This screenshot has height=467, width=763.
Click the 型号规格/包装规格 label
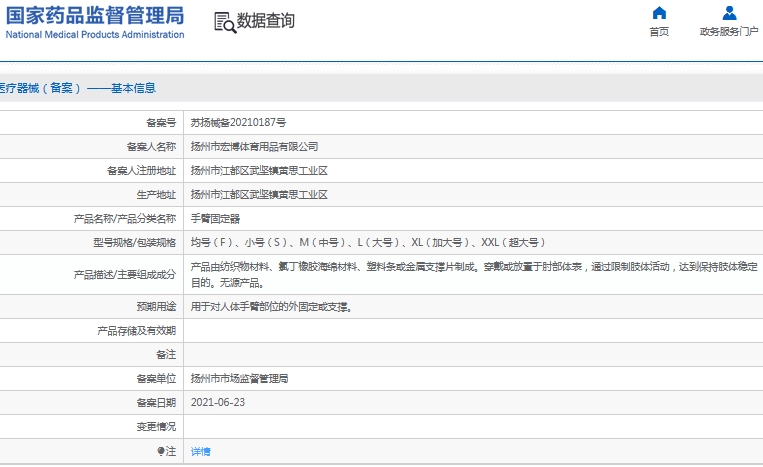[x=135, y=243]
